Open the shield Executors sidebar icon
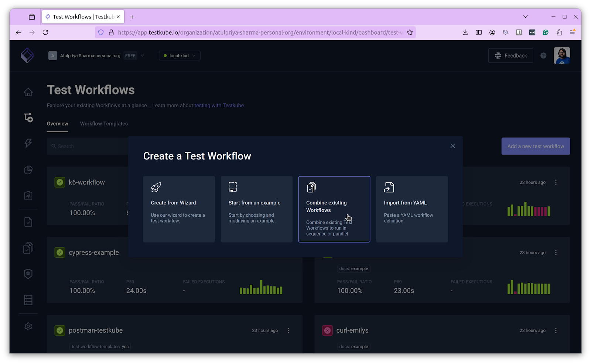The width and height of the screenshot is (591, 364). coord(28,274)
